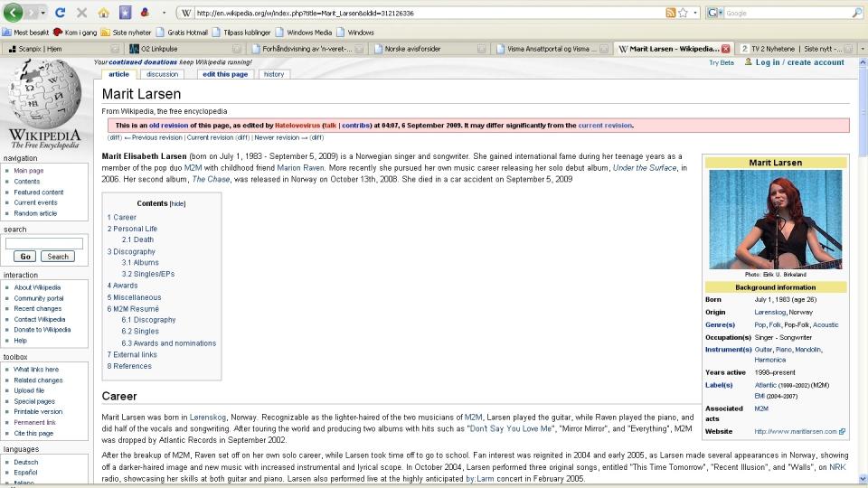
Task: Click Random article in the navigation sidebar
Action: pyautogui.click(x=35, y=213)
